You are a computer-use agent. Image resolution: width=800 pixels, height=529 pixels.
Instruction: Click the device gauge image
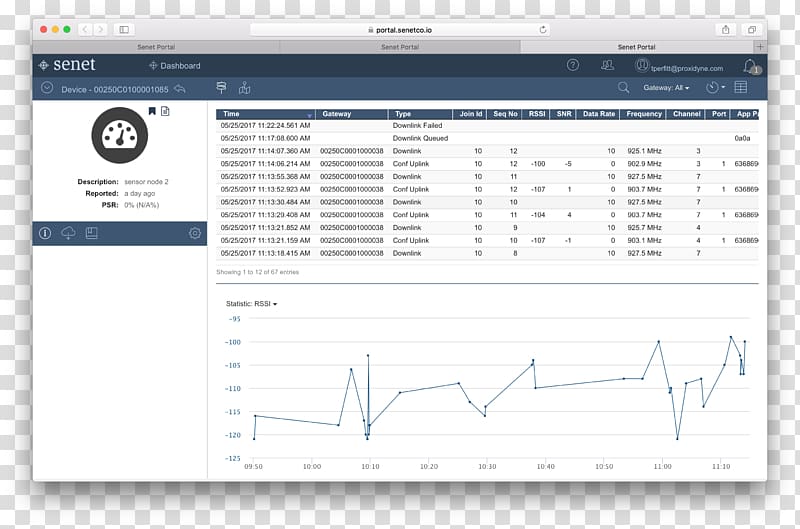pos(119,135)
